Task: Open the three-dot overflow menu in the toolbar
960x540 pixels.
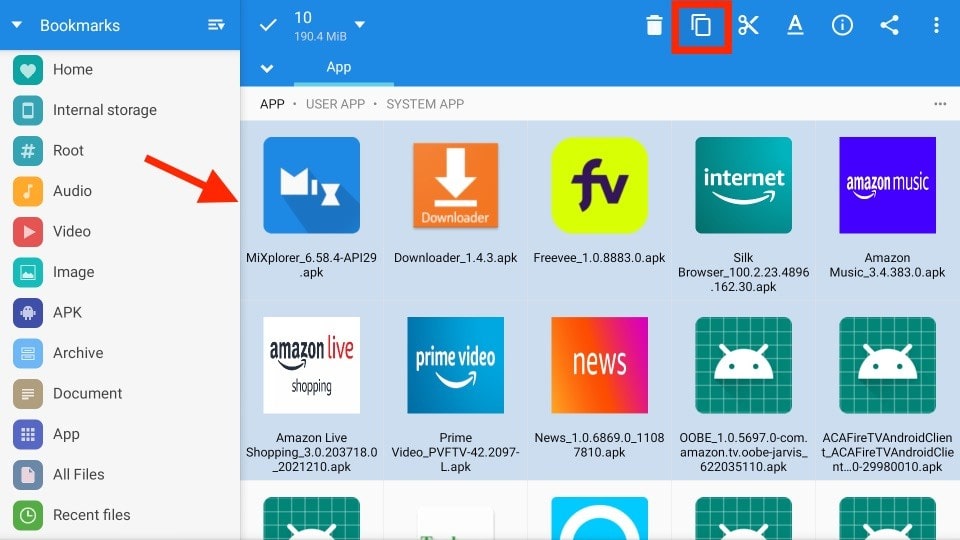Action: [x=936, y=25]
